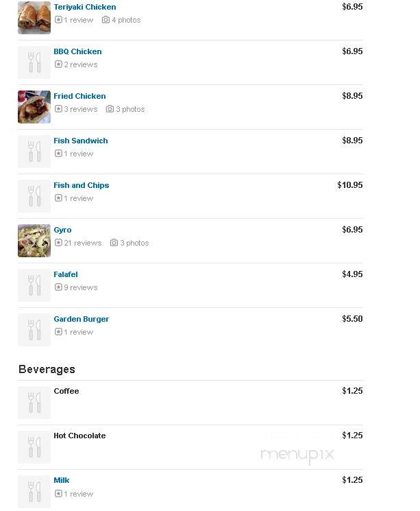Open the Garden Burger menu item link

coord(82,319)
